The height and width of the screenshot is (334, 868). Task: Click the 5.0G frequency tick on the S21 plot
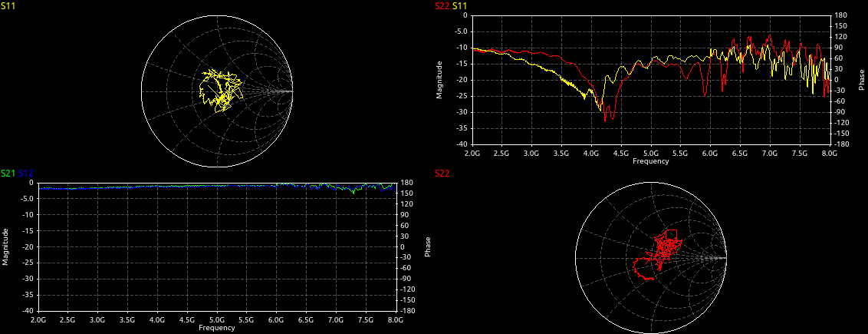coord(217,319)
